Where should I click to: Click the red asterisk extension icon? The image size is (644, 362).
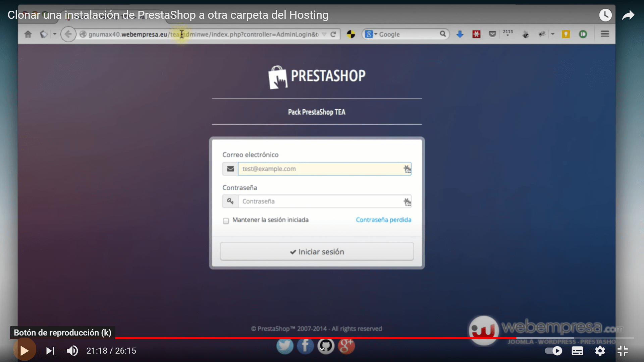pos(476,34)
